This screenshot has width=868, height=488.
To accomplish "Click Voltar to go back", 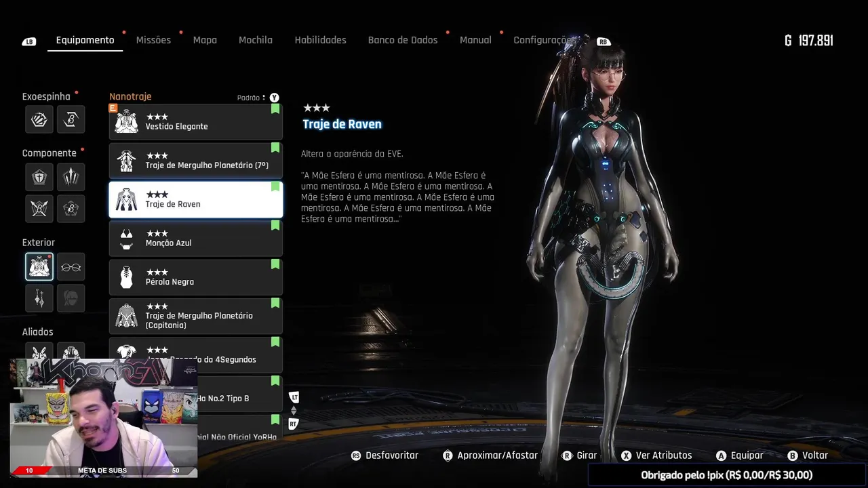I will click(815, 455).
